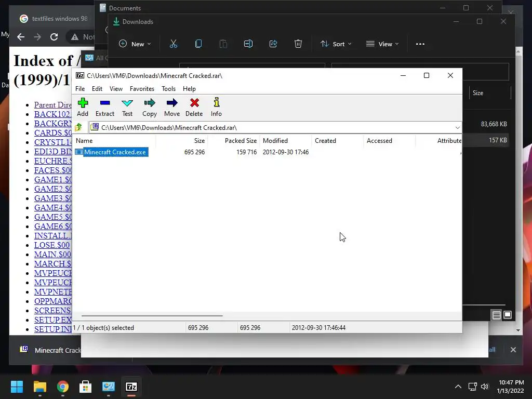
Task: Click the Not secure warning icon
Action: 75,37
